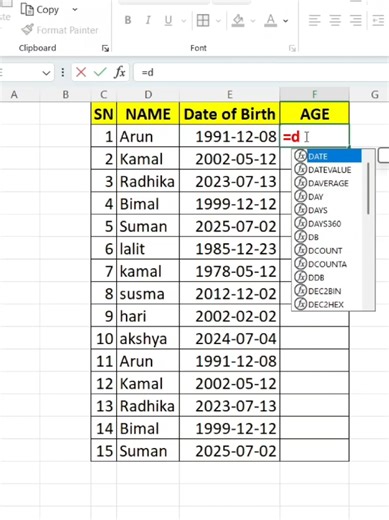The width and height of the screenshot is (389, 520).
Task: Open the Copy dropdown arrow
Action: tap(75, 10)
